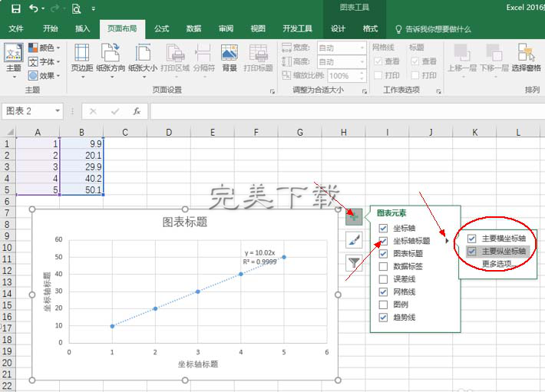Toggle the 主要横坐标轴 checkbox
The image size is (545, 392).
click(472, 239)
